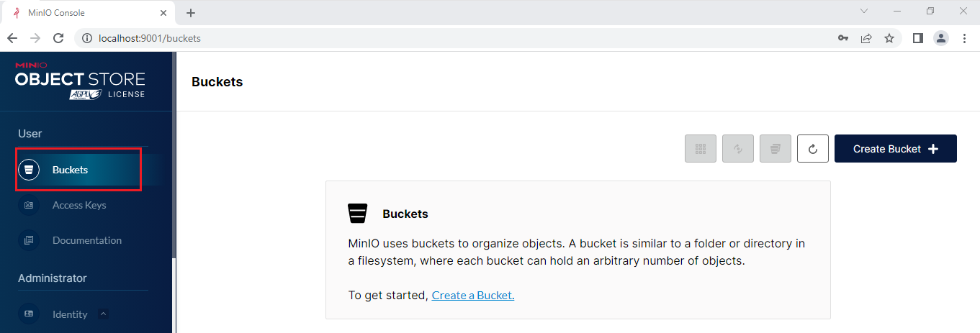This screenshot has height=333, width=980.
Task: Click the set replication icon button
Action: [738, 149]
